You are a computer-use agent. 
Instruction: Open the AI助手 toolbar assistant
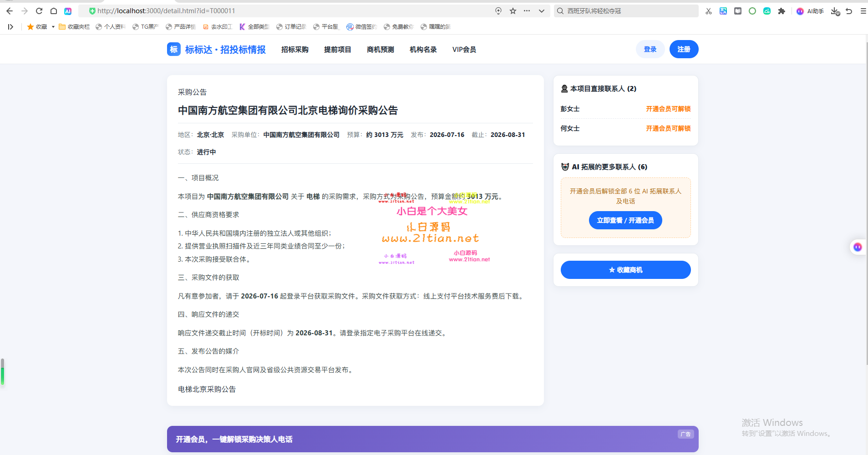(x=810, y=11)
